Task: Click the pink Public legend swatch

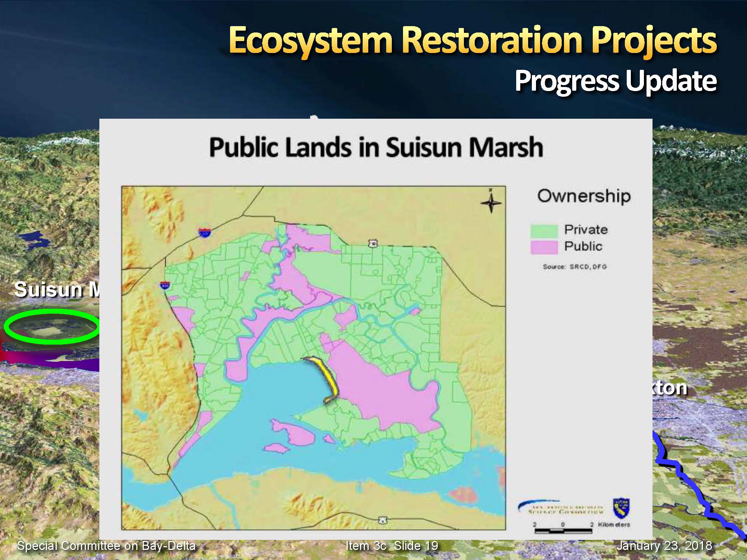Action: [544, 247]
